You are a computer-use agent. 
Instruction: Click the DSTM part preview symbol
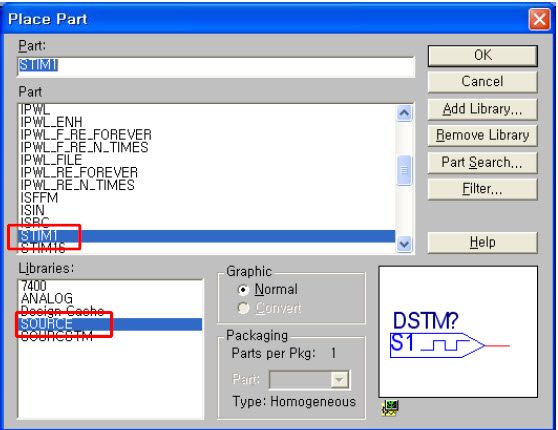point(449,335)
